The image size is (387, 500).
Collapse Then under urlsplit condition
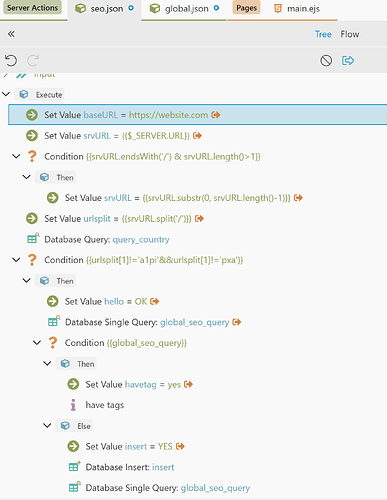(x=27, y=281)
